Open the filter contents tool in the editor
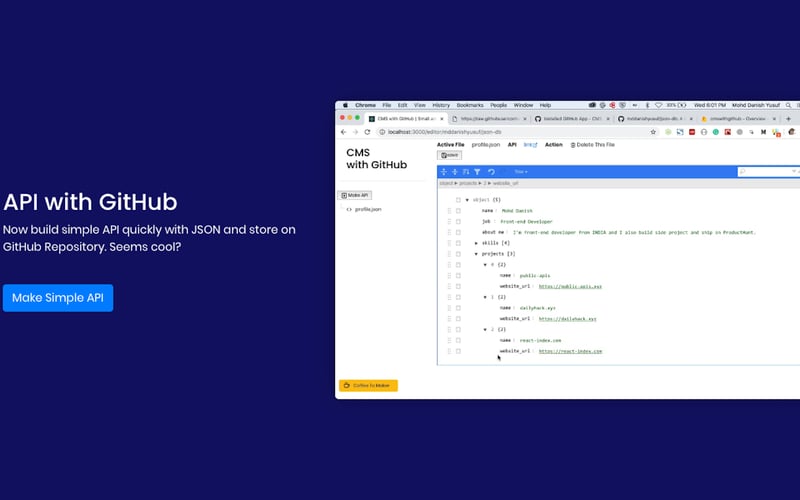Viewport: 800px width, 500px height. tap(477, 172)
